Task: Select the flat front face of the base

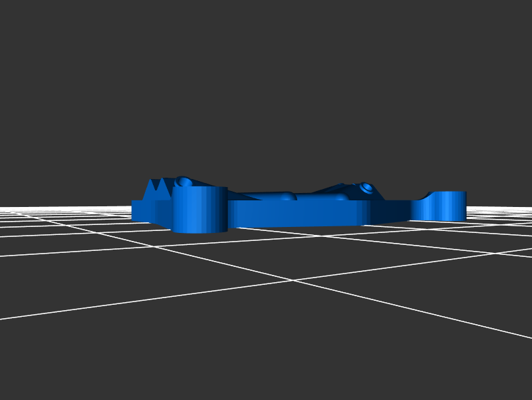Action: (x=298, y=212)
